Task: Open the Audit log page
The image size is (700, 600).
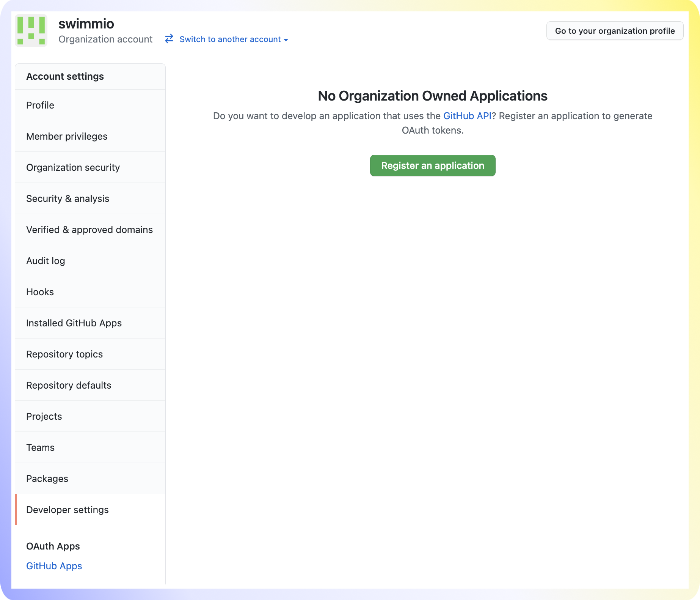Action: [x=90, y=261]
